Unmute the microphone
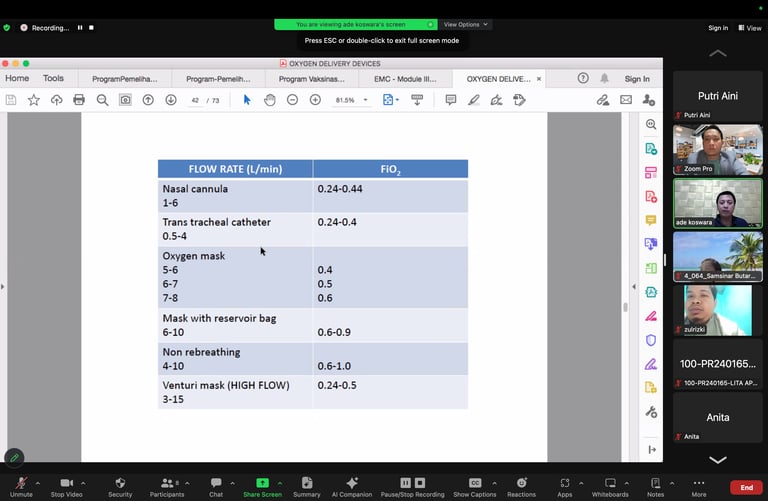This screenshot has width=768, height=501. (x=21, y=487)
